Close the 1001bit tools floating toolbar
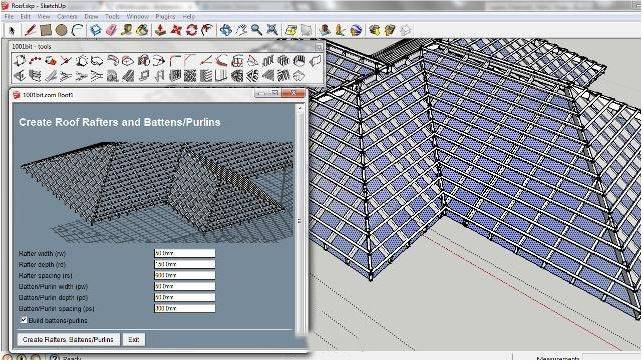The width and height of the screenshot is (643, 364). tap(318, 47)
